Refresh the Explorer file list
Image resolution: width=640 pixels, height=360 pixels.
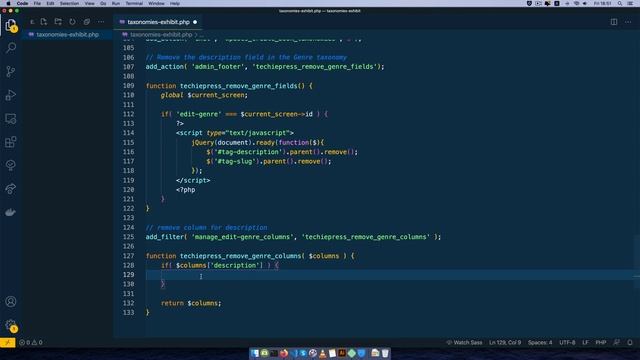point(72,22)
